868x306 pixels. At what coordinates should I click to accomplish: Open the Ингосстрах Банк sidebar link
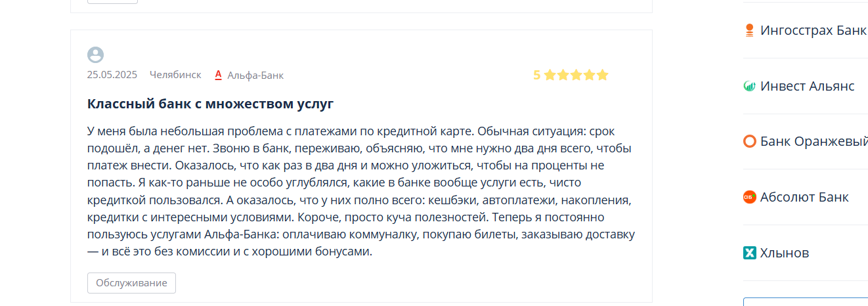[x=814, y=30]
